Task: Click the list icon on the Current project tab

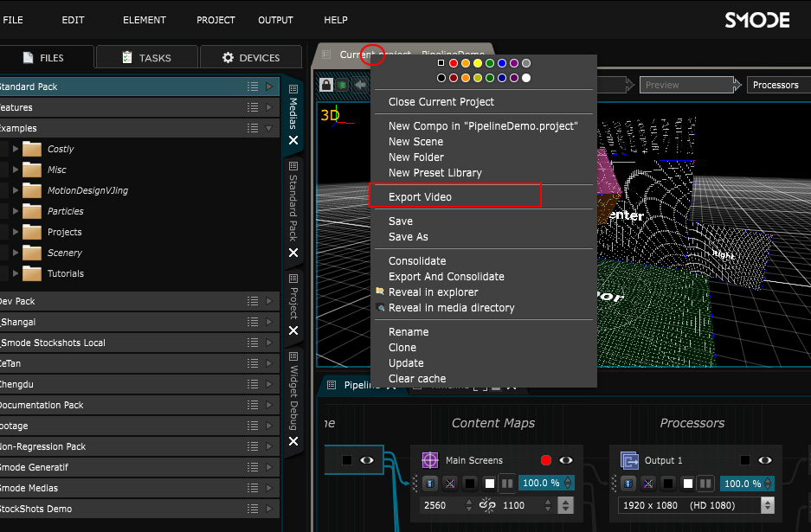Action: 326,54
